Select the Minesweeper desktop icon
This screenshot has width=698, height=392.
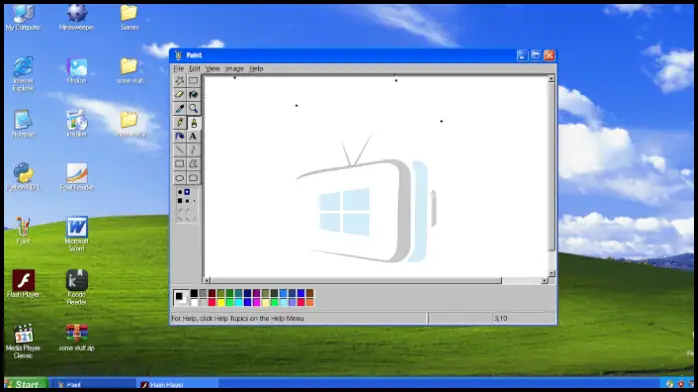[77, 18]
